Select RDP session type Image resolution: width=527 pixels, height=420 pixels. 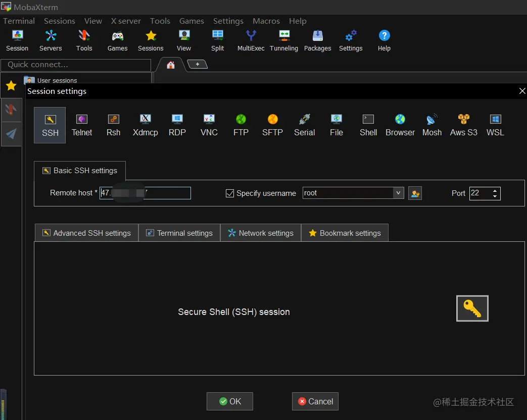pyautogui.click(x=177, y=125)
